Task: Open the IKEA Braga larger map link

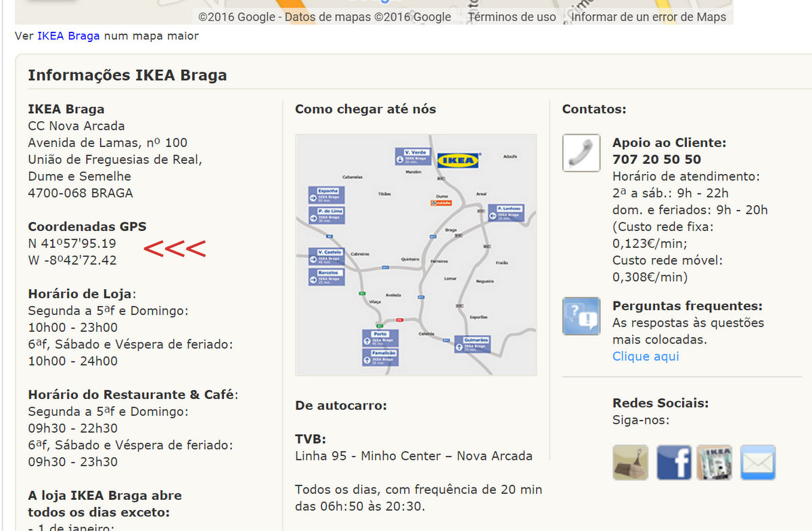Action: (x=68, y=36)
